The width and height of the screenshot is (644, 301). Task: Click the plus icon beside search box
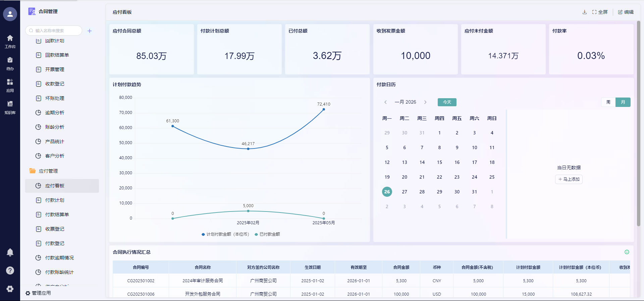[x=90, y=31]
